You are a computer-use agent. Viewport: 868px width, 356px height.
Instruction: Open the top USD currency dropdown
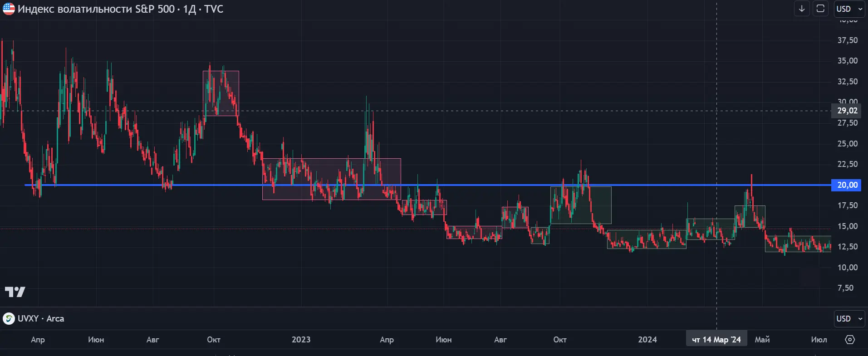(x=849, y=9)
